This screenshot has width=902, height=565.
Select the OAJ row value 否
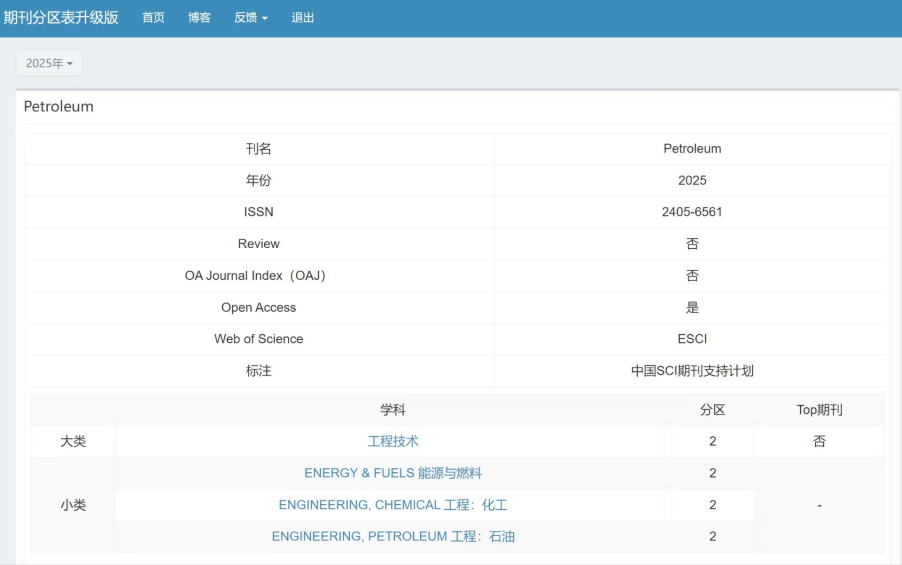(x=692, y=276)
